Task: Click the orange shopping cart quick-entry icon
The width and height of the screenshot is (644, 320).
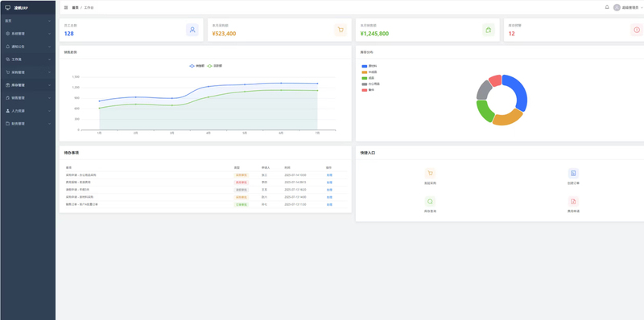Action: pos(430,173)
